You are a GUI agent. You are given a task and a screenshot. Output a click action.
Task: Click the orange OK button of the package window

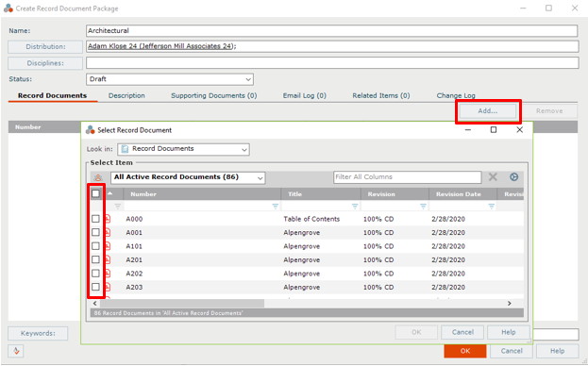click(x=465, y=351)
